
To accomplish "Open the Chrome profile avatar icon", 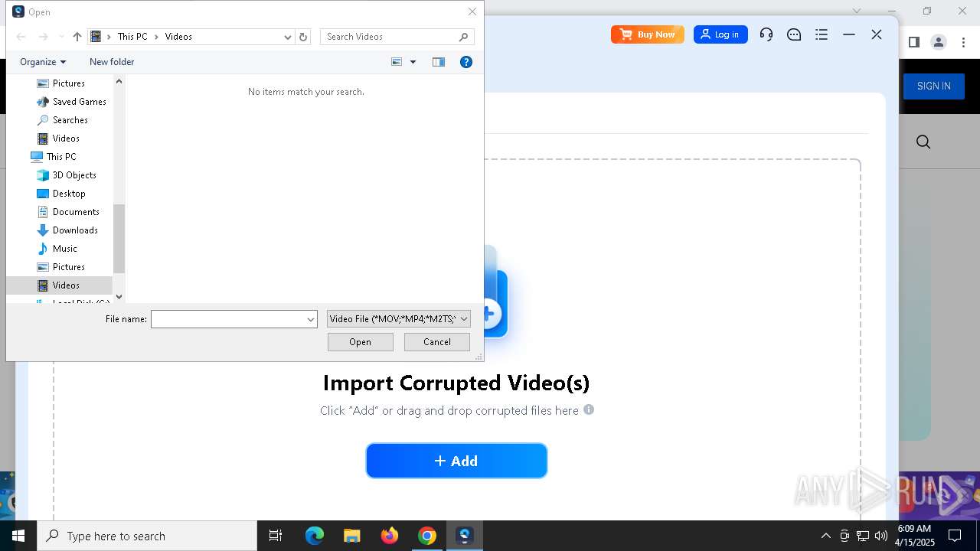I will (939, 42).
